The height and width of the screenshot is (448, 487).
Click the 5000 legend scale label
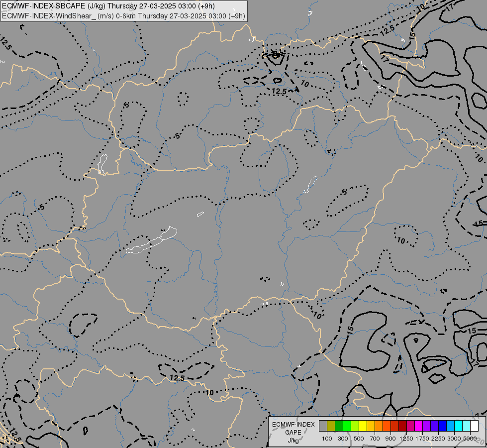(470, 439)
